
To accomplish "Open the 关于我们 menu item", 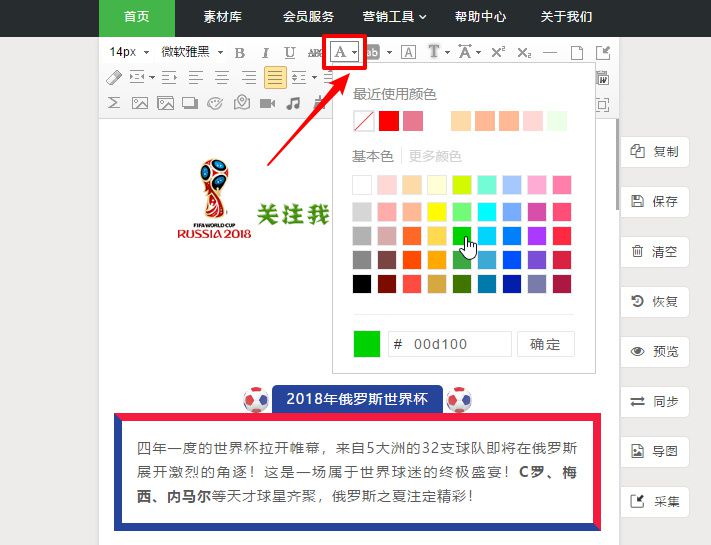I will pyautogui.click(x=566, y=17).
